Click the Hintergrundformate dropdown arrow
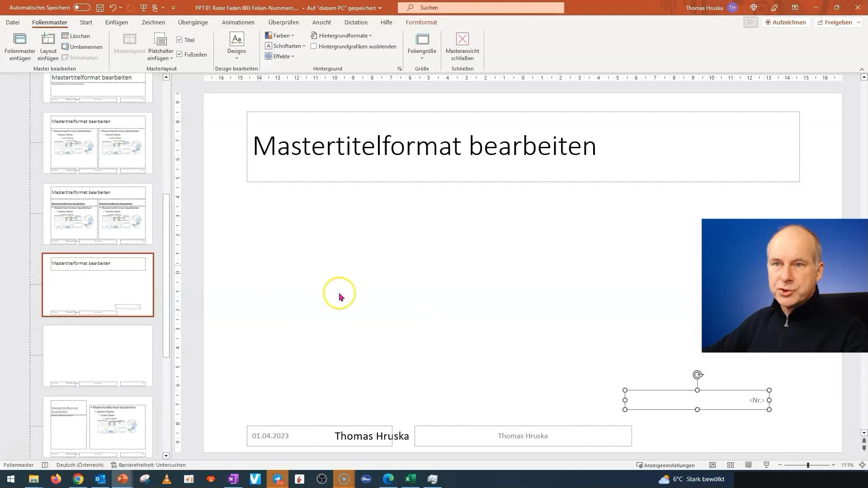The height and width of the screenshot is (488, 868). pyautogui.click(x=371, y=35)
